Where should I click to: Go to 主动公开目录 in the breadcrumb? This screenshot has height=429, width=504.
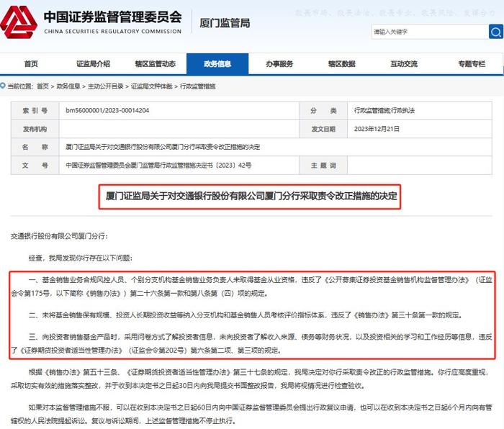(106, 86)
